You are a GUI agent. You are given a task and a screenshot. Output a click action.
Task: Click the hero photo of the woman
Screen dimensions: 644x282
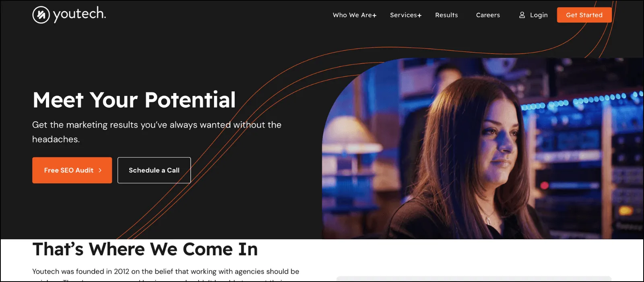tap(483, 149)
